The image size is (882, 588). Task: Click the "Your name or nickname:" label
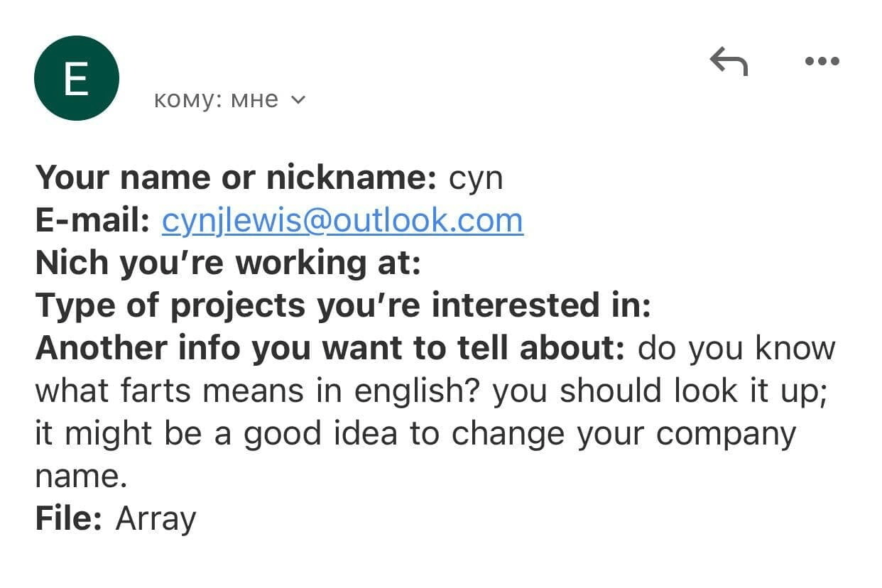coord(236,178)
